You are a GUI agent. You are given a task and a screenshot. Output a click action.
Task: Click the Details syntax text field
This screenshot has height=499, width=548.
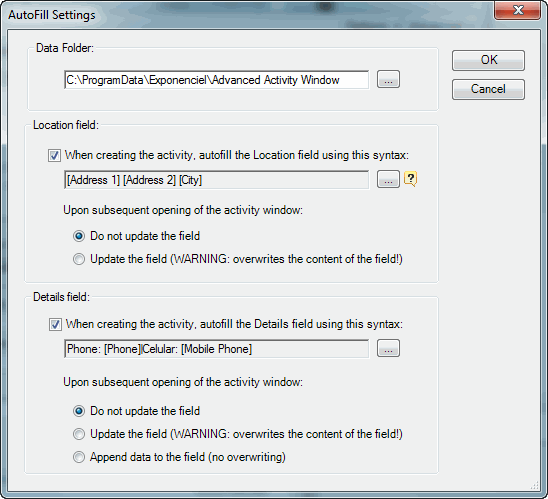click(216, 349)
